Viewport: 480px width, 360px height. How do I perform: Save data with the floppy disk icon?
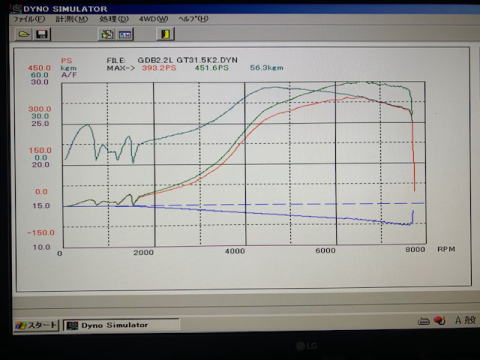click(x=42, y=34)
